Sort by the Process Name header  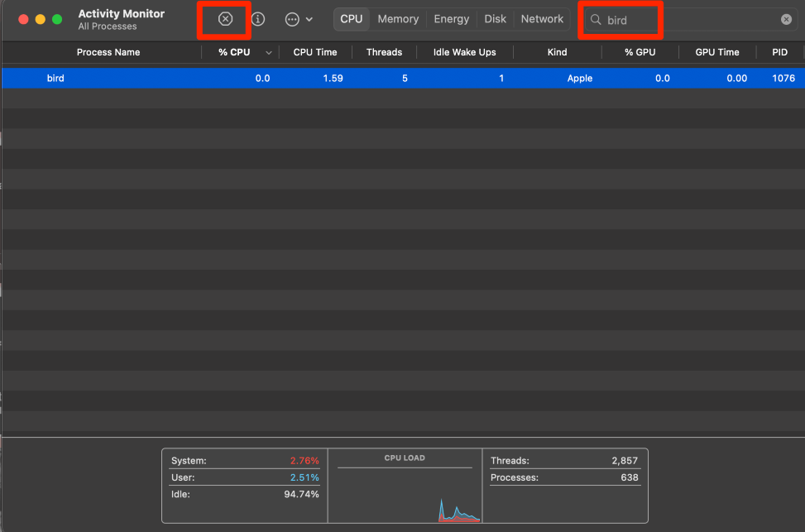pyautogui.click(x=108, y=51)
